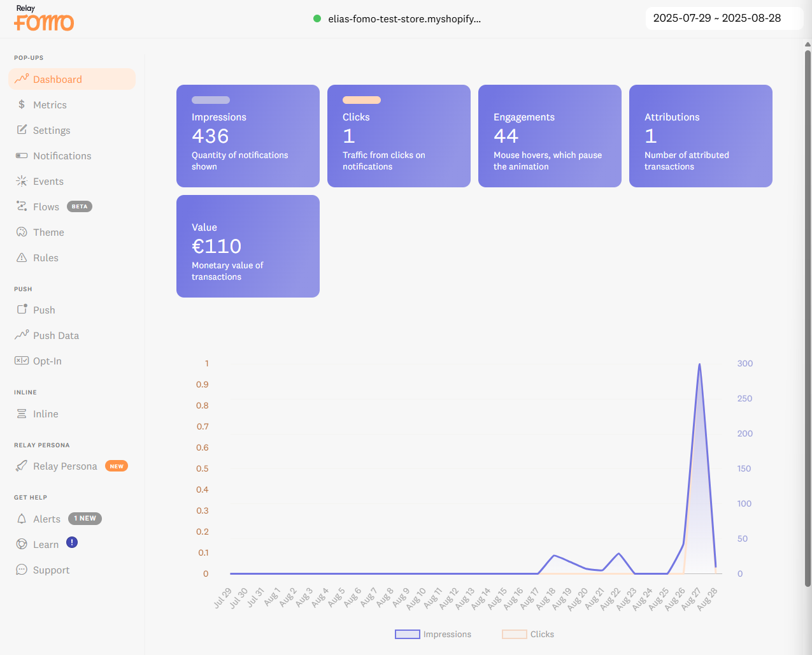Viewport: 812px width, 655px height.
Task: Select the Theme palette icon
Action: [x=22, y=232]
